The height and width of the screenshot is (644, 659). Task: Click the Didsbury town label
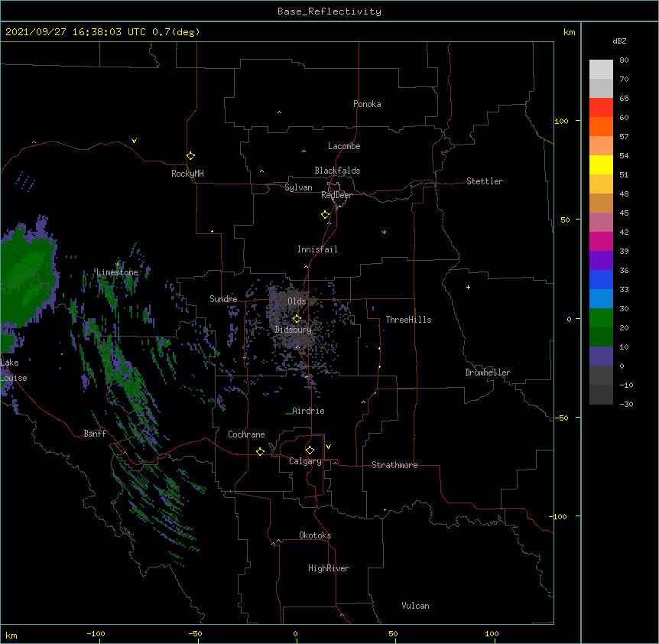pos(294,330)
